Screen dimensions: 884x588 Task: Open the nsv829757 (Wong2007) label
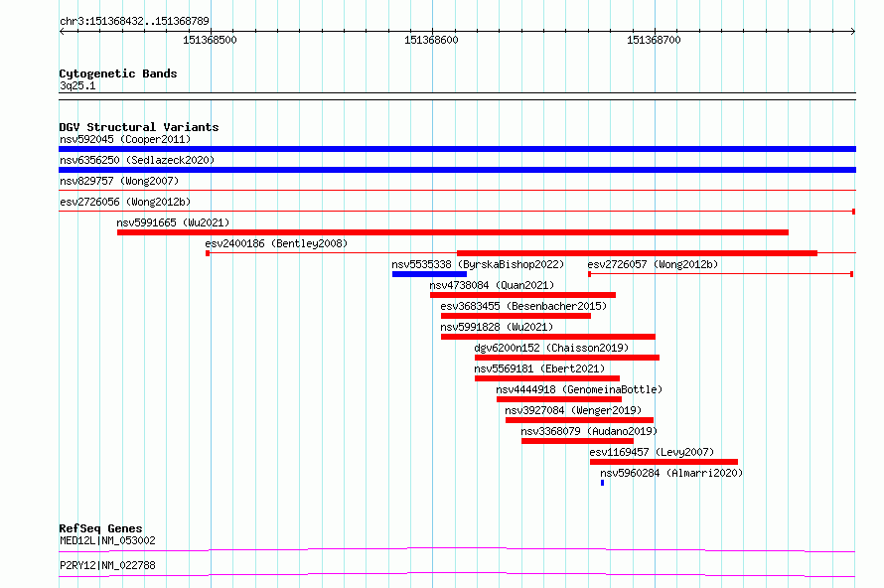pos(119,181)
